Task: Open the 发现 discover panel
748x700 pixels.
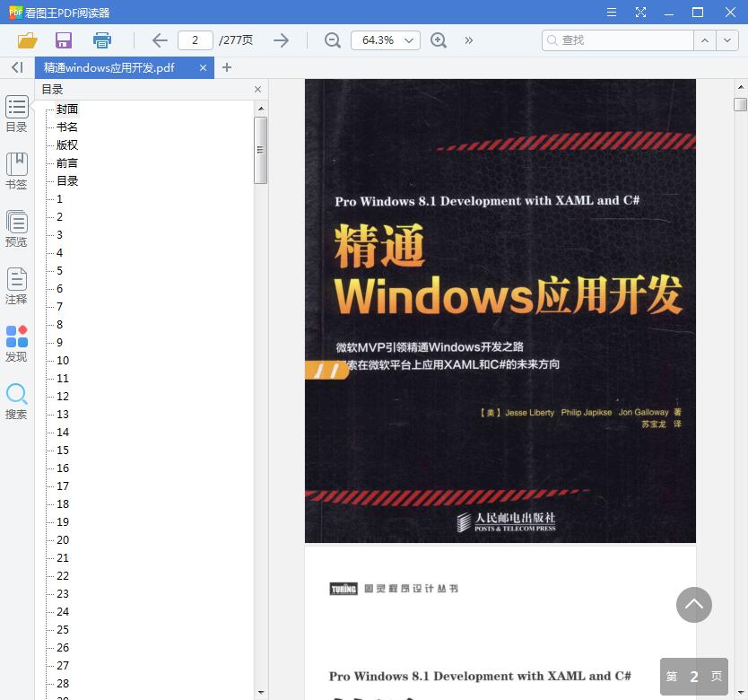Action: click(17, 344)
